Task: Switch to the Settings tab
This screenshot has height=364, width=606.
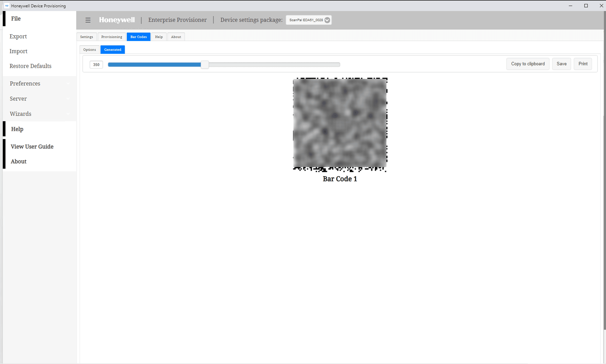Action: click(87, 37)
